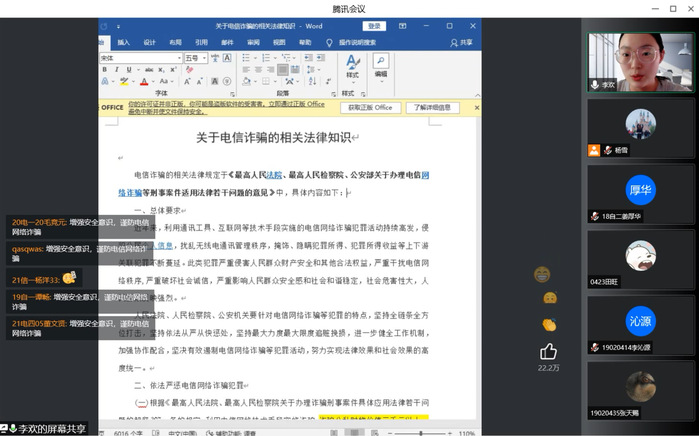Open the Design tab
The height and width of the screenshot is (436, 699).
pos(149,42)
